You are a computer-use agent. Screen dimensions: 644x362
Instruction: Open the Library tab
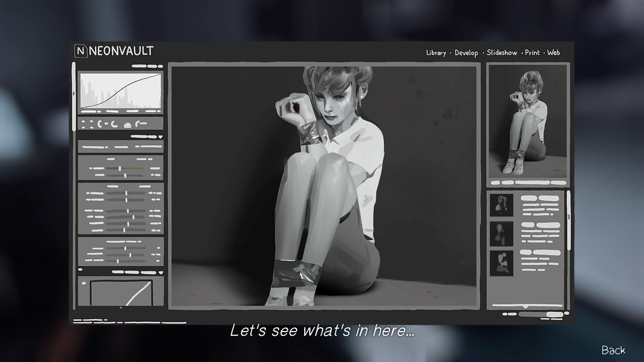click(436, 53)
